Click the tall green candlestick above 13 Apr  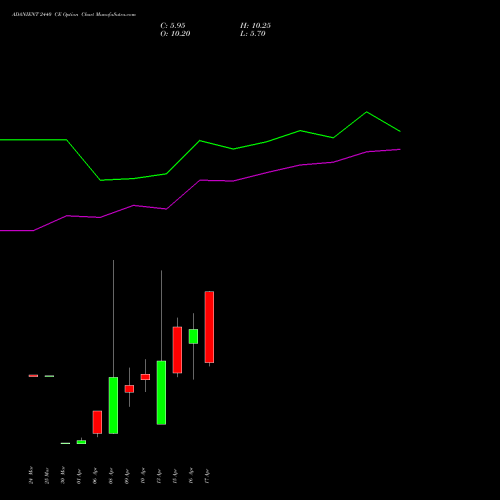pyautogui.click(x=161, y=393)
